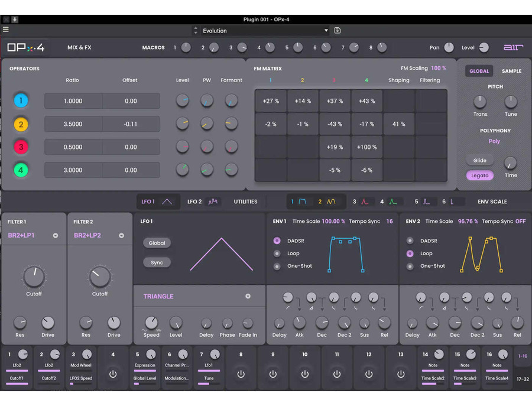This screenshot has width=532, height=406.
Task: Select operator 3 red circle
Action: [21, 147]
